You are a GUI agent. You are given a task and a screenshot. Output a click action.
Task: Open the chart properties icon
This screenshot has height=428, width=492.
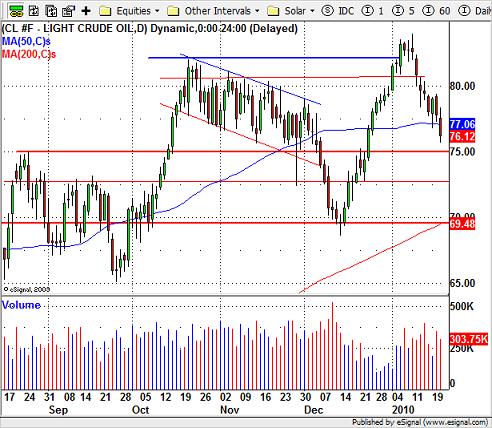click(68, 11)
